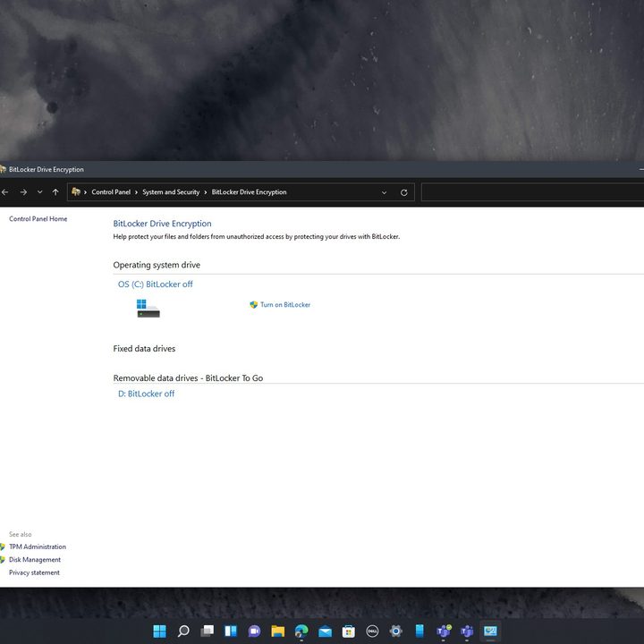The height and width of the screenshot is (644, 644).
Task: Navigate to Control Panel breadcrumb
Action: tap(111, 191)
